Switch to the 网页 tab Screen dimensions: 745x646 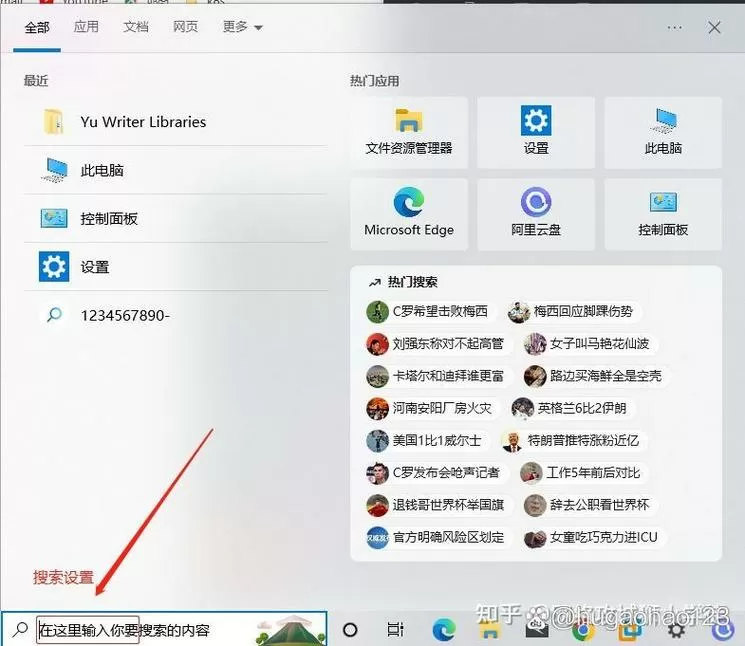click(x=185, y=27)
